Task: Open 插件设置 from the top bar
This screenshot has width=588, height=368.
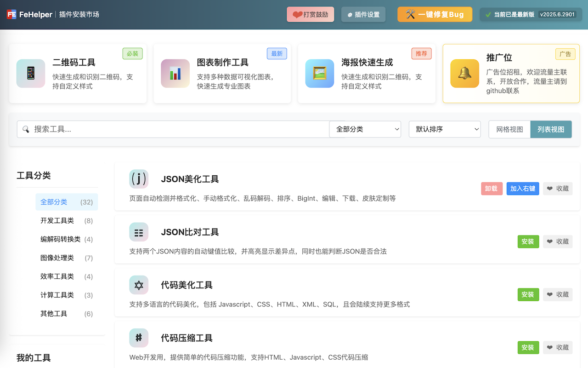Action: tap(363, 14)
